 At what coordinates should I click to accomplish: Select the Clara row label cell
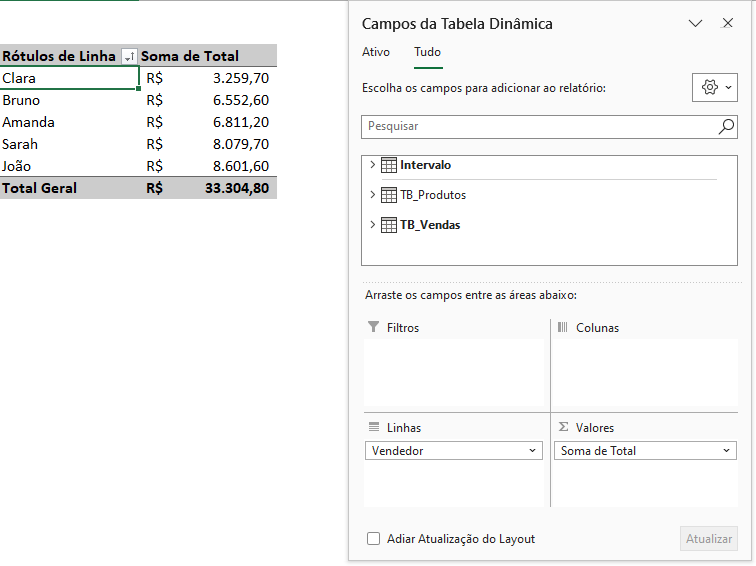[x=69, y=78]
